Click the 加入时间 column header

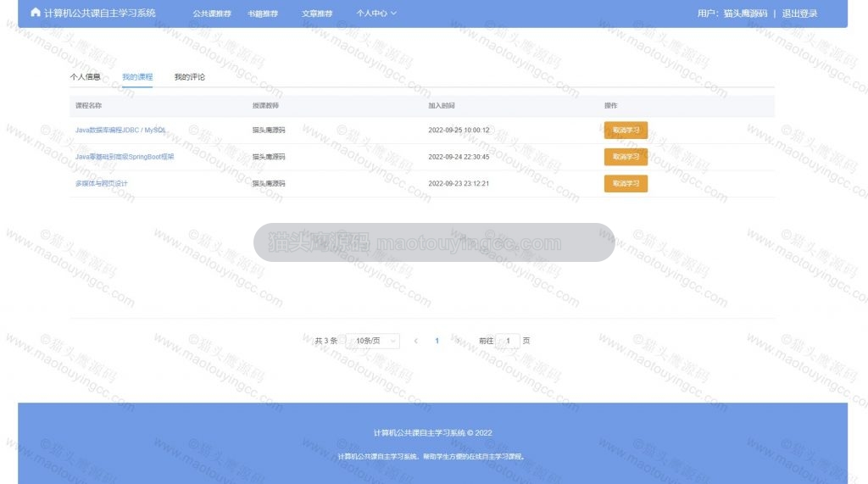(x=441, y=105)
